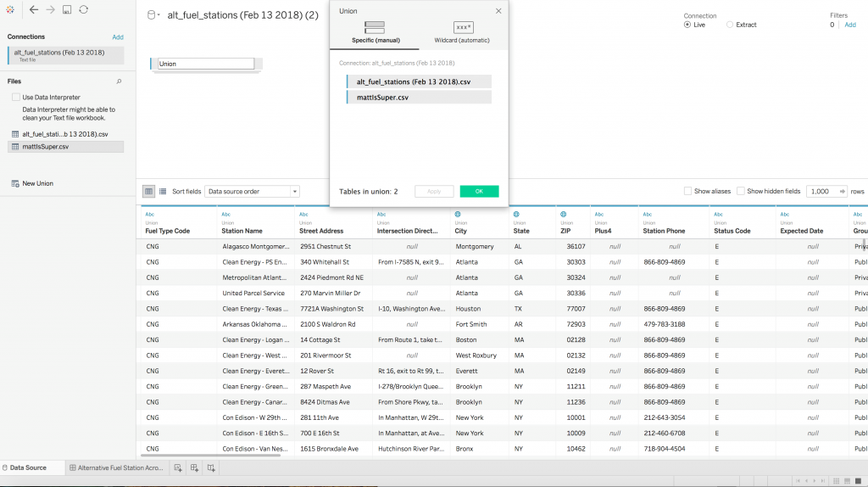Change data type of Station Phone column
Viewport: 868px width, 487px height.
[x=647, y=214]
